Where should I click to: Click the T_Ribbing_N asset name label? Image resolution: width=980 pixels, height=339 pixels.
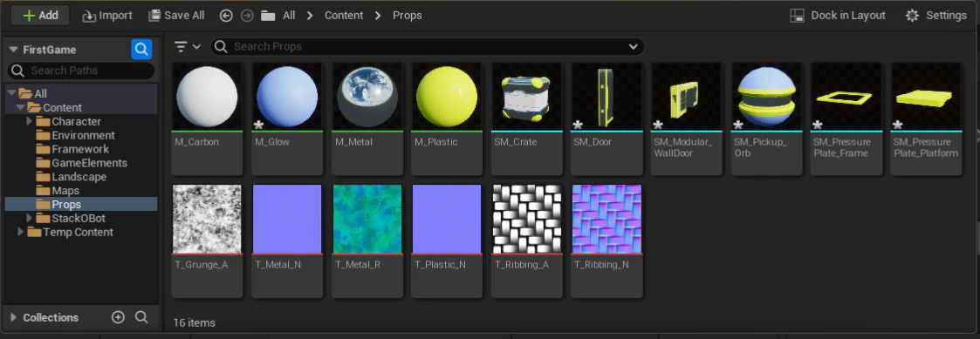601,264
